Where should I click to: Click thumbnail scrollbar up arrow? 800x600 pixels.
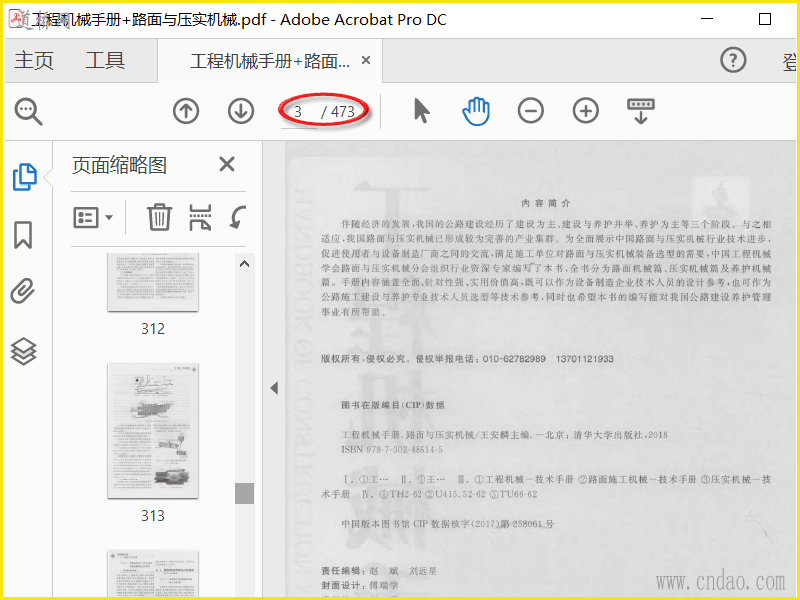pos(244,264)
